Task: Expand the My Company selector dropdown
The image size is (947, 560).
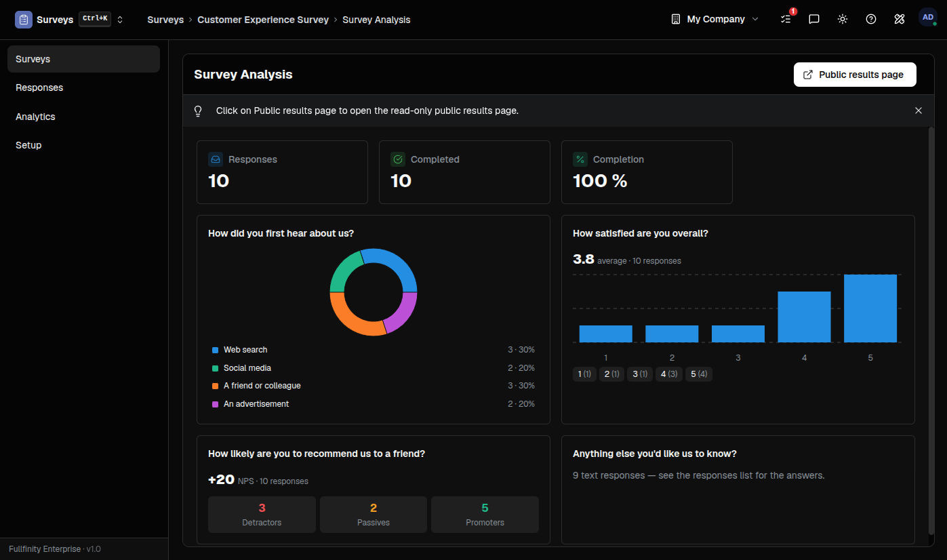Action: tap(715, 19)
